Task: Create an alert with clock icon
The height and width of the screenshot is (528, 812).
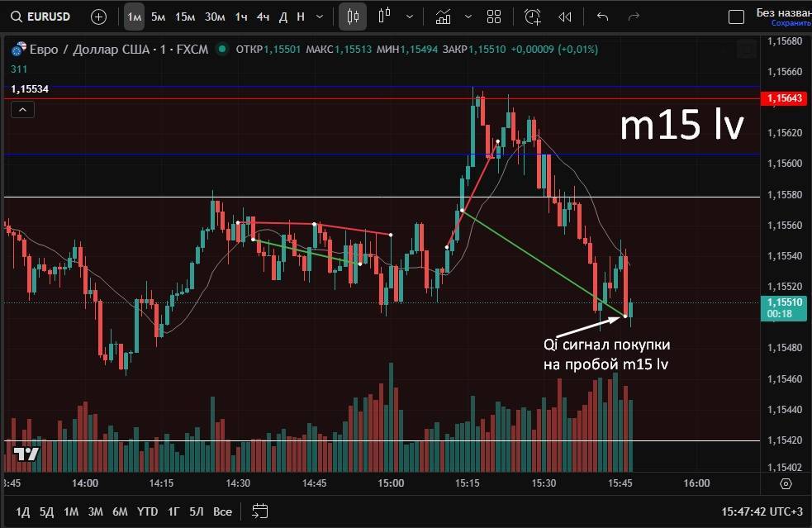Action: coord(533,17)
